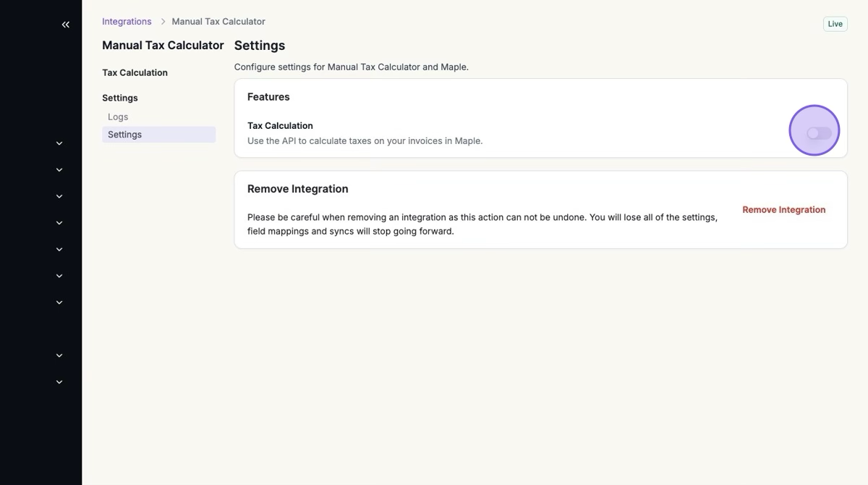868x485 pixels.
Task: Click the Manual Tax Calculator breadcrumb
Action: pyautogui.click(x=218, y=22)
